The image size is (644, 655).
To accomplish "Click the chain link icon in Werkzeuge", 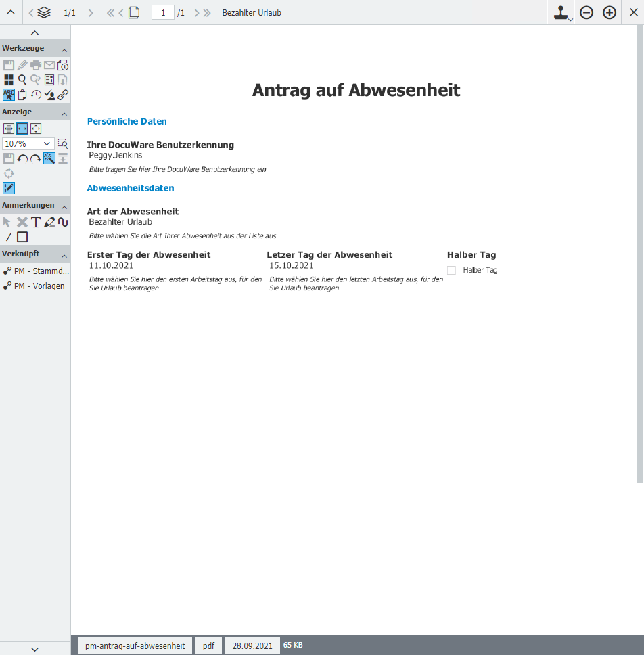I will [x=63, y=95].
